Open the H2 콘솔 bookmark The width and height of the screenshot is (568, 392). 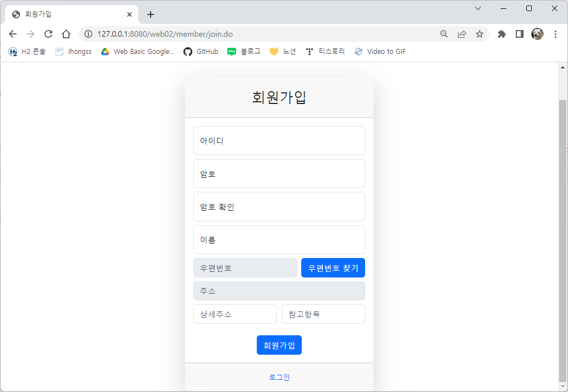pyautogui.click(x=27, y=52)
